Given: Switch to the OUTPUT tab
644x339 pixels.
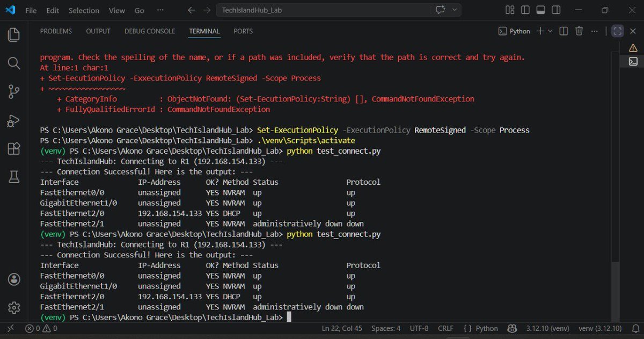Looking at the screenshot, I should click(x=98, y=31).
